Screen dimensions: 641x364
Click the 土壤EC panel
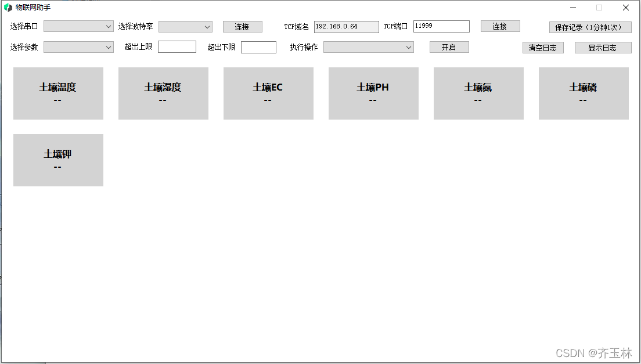[268, 93]
